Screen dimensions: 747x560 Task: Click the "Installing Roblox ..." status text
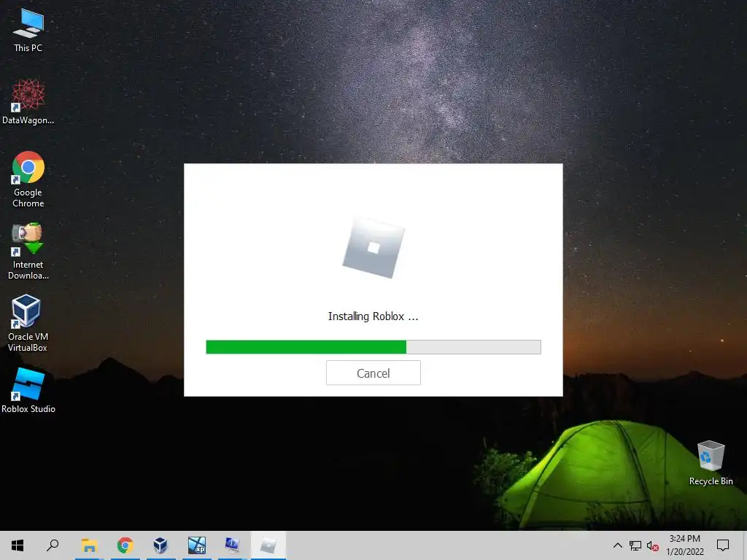click(x=373, y=316)
